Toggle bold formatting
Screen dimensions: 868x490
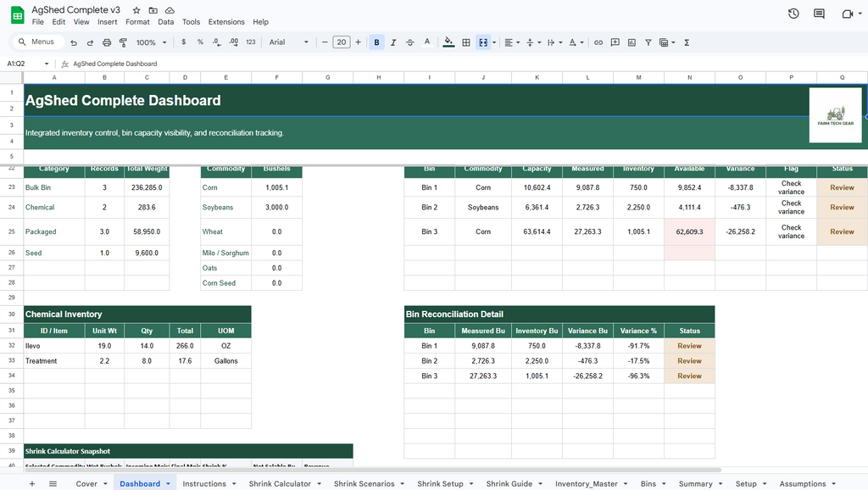point(376,42)
